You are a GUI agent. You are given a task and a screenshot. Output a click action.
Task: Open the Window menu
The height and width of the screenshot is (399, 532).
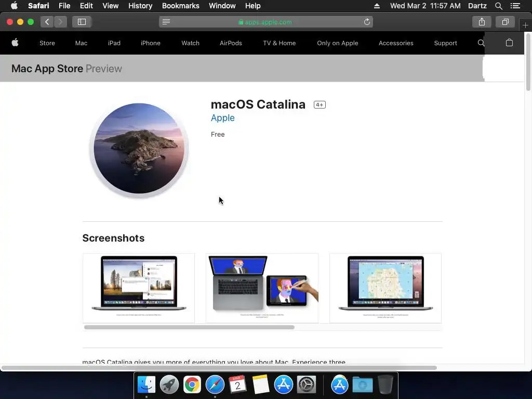[222, 6]
